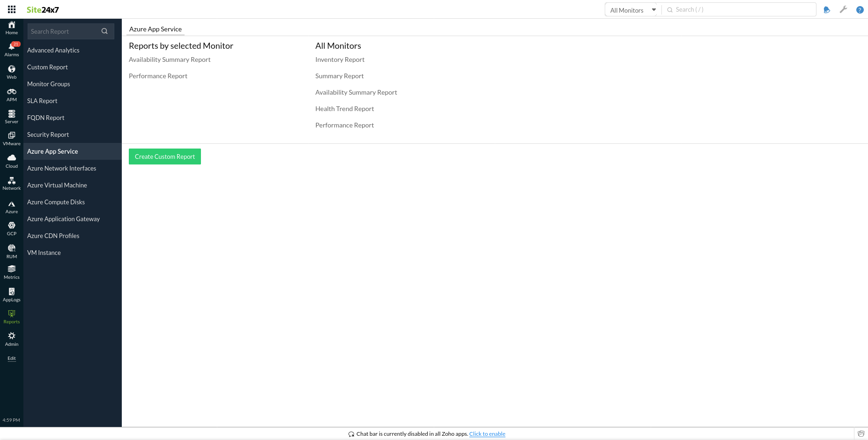Screen dimensions: 868x440
Task: Switch to the Azure App Service tab
Action: click(155, 29)
